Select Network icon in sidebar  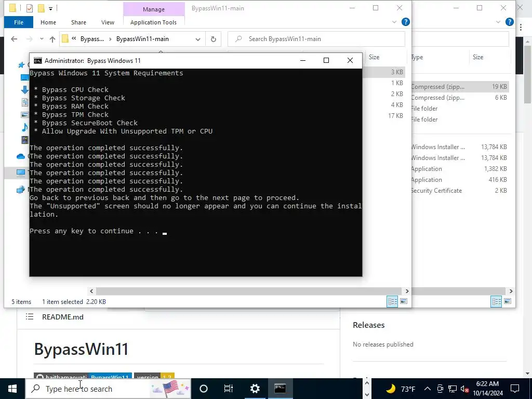point(21,190)
